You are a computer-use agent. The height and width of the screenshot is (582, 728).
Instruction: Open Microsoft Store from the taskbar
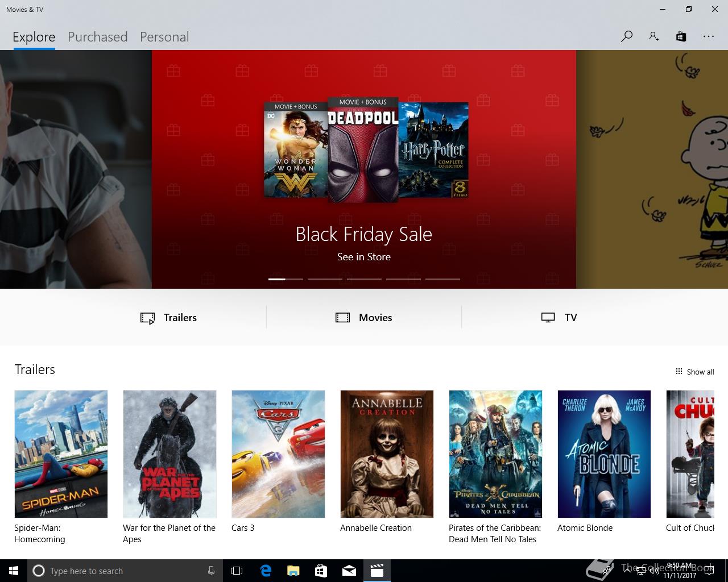pos(321,571)
